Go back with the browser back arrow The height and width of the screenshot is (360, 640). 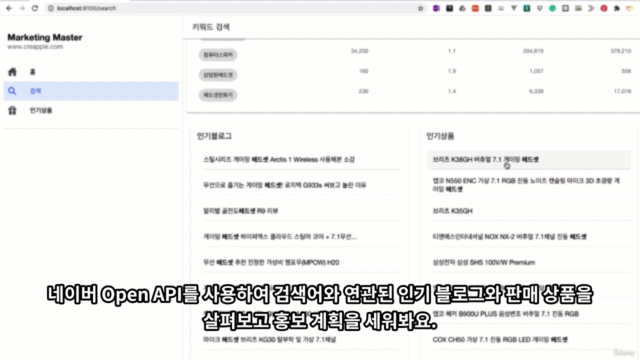tap(9, 8)
